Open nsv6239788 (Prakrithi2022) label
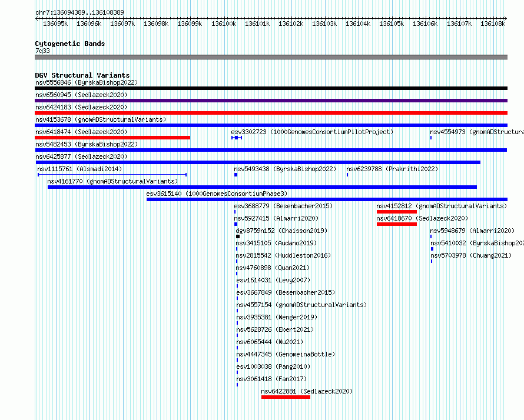Image resolution: width=524 pixels, height=420 pixels. point(392,169)
